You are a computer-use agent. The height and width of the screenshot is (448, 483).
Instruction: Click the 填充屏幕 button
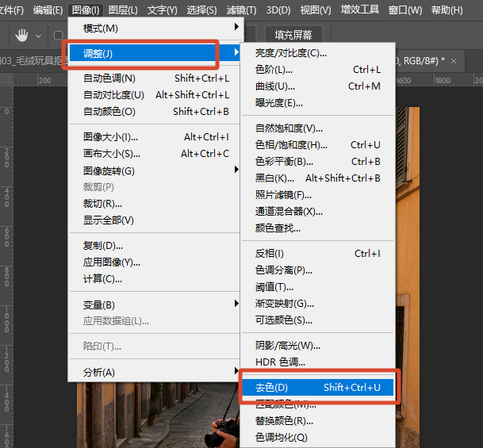pyautogui.click(x=293, y=35)
